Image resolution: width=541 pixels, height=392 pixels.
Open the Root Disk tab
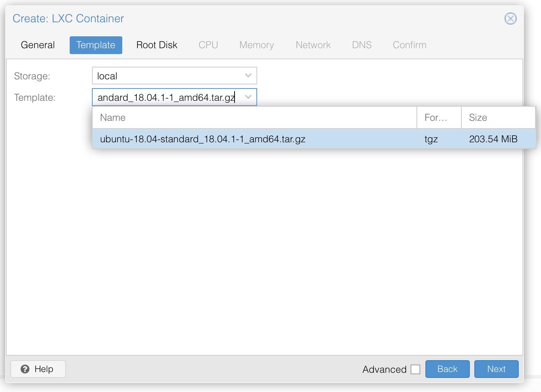(x=157, y=45)
